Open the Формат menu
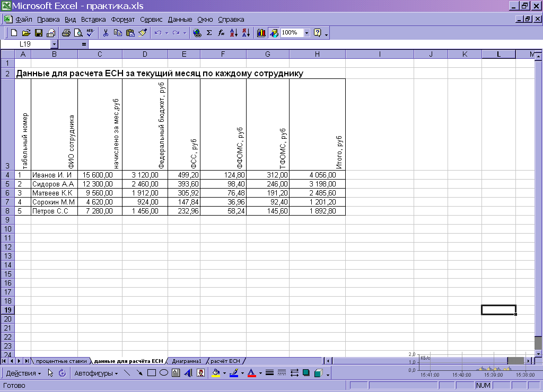The height and width of the screenshot is (392, 543). tap(123, 20)
